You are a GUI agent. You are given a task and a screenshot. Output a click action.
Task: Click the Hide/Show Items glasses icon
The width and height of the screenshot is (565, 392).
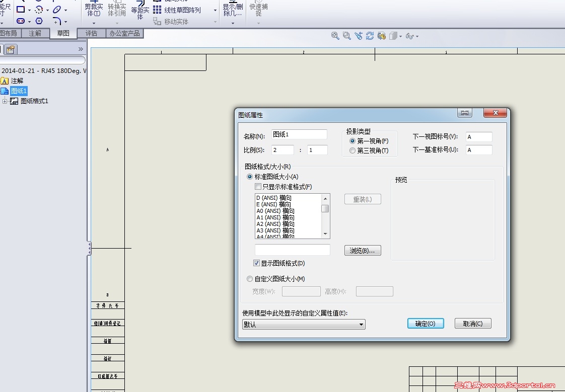pyautogui.click(x=410, y=36)
